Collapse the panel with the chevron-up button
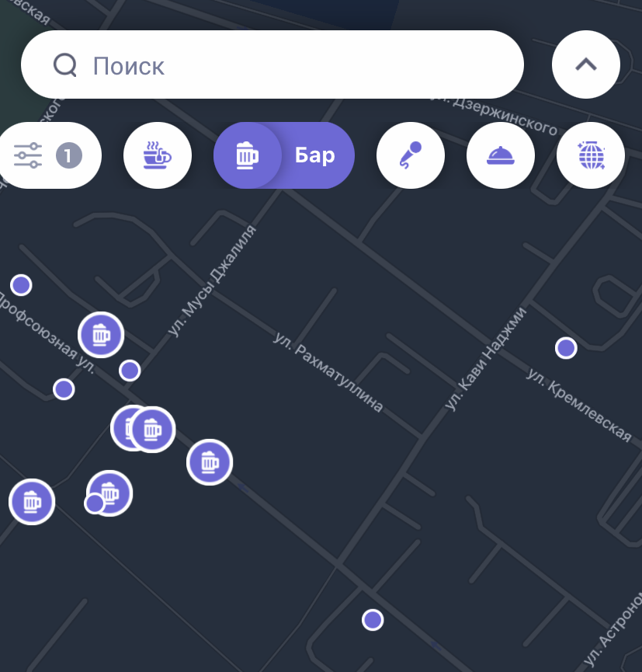 point(585,64)
